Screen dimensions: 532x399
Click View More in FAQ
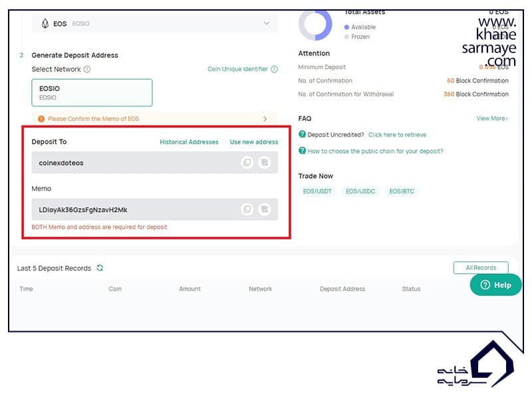492,118
